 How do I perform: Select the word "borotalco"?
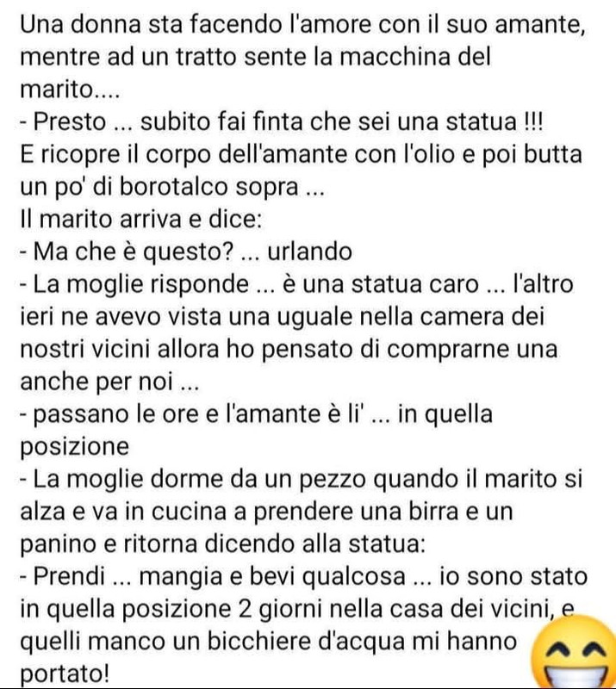point(174,187)
